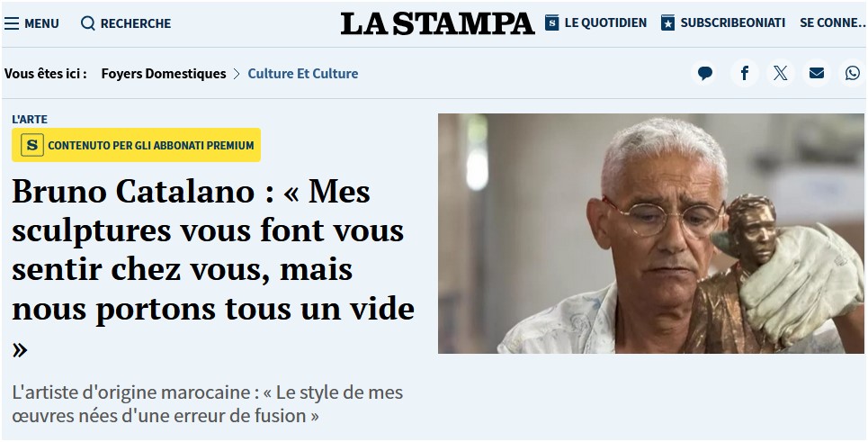Go to La Stampa homepage logo
This screenshot has height=442, width=868.
[437, 23]
